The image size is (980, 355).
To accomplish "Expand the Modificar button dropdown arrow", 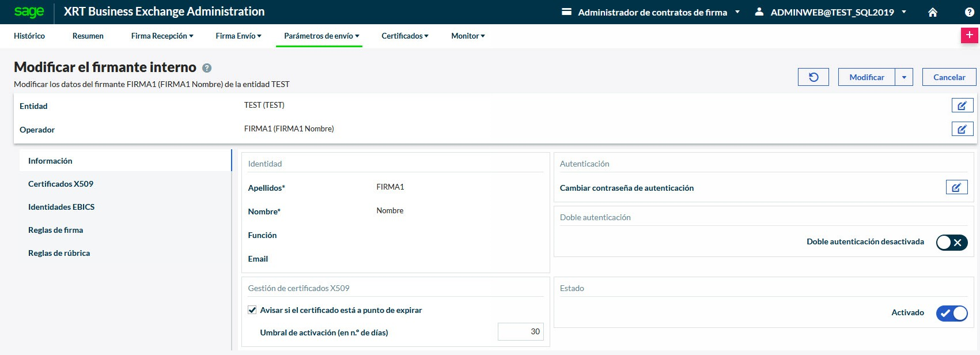I will coord(904,77).
